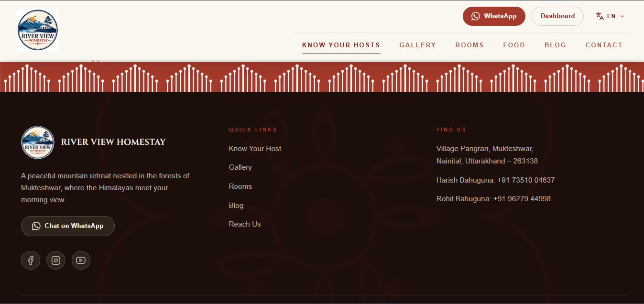
Task: Follow the Gallery footer quick link
Action: tap(240, 167)
